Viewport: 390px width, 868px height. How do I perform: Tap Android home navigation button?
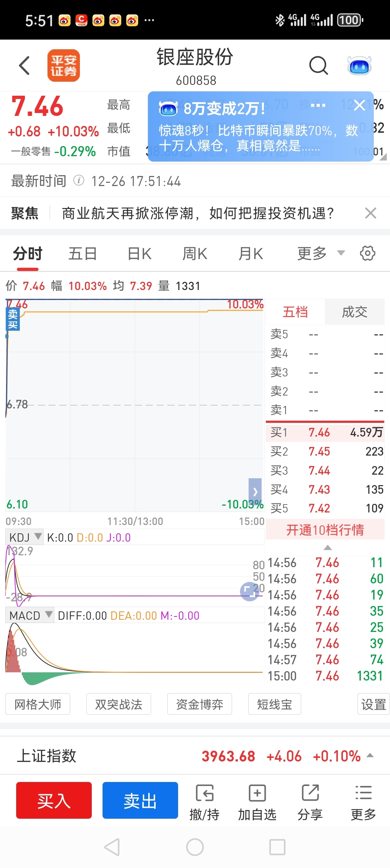click(195, 847)
